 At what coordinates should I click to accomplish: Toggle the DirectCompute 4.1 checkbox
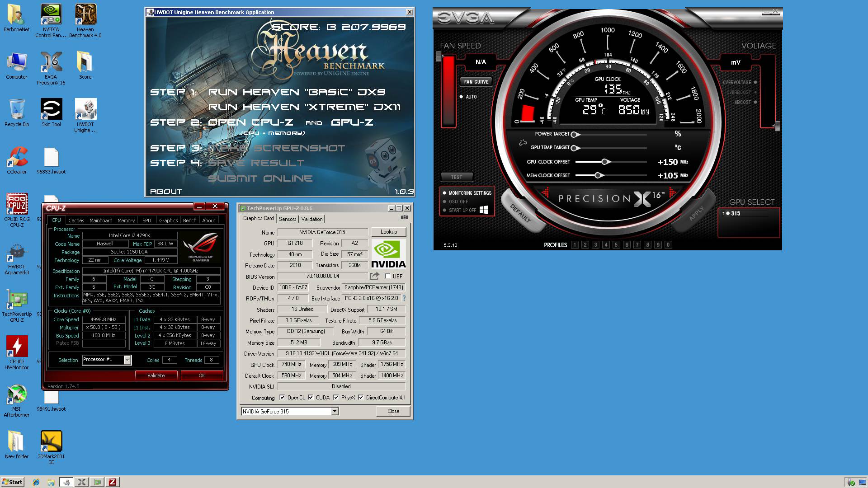pyautogui.click(x=361, y=398)
